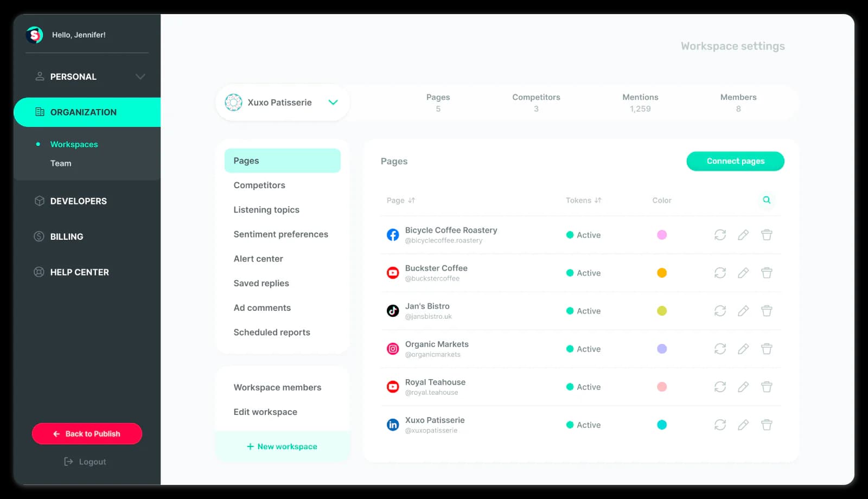The height and width of the screenshot is (499, 868).
Task: Click the lavender color swatch of Organic Markets
Action: click(662, 349)
